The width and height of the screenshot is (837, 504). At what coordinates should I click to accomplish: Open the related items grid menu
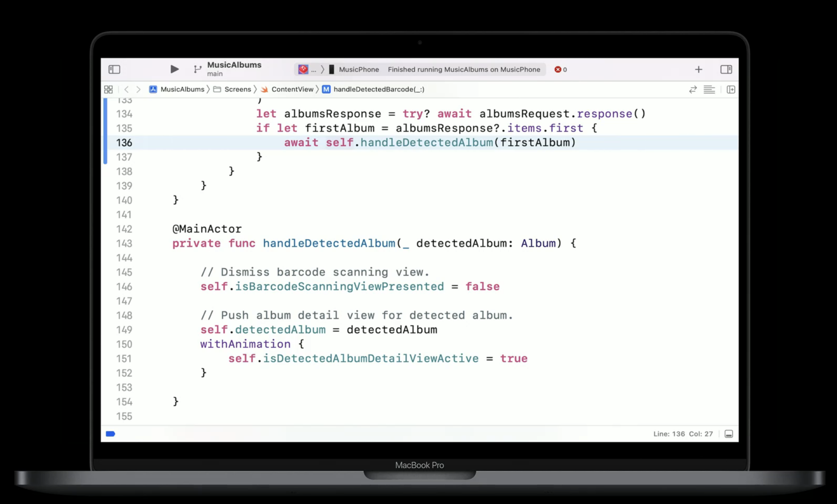point(109,89)
